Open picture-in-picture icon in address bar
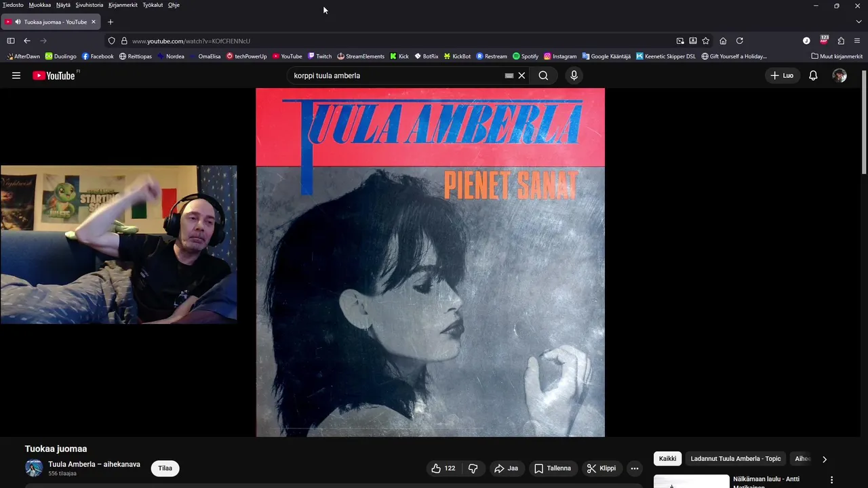This screenshot has height=488, width=868. click(x=680, y=41)
